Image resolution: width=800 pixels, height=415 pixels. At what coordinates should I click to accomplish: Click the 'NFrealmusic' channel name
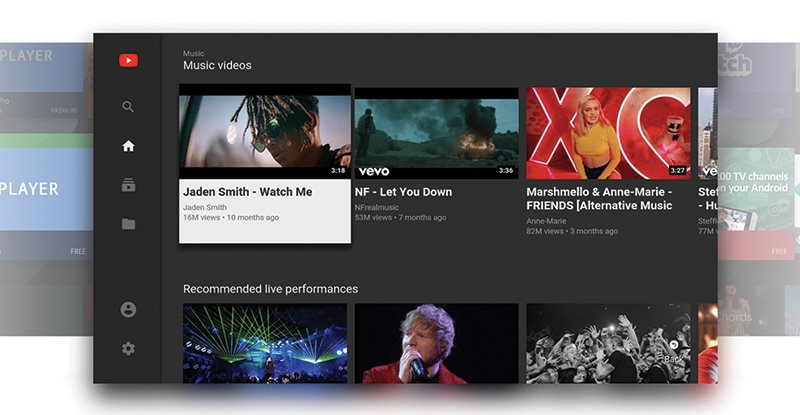click(377, 207)
